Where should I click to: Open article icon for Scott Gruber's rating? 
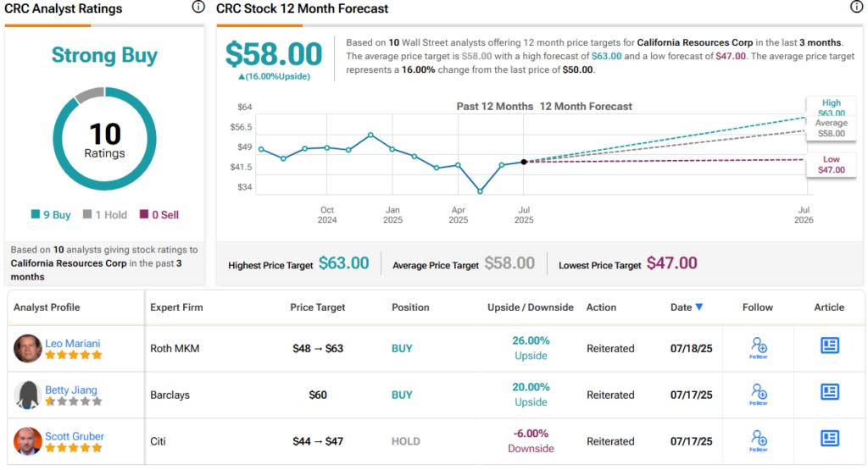tap(829, 439)
